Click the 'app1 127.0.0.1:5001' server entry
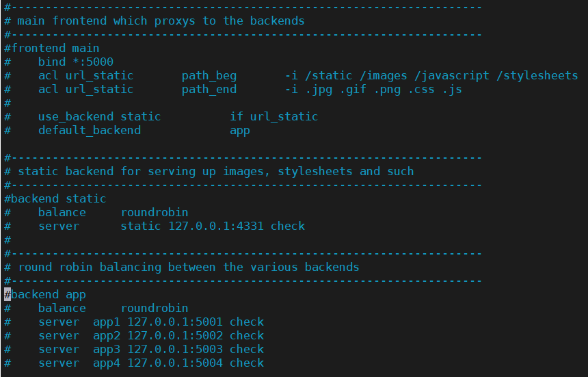 pos(158,322)
